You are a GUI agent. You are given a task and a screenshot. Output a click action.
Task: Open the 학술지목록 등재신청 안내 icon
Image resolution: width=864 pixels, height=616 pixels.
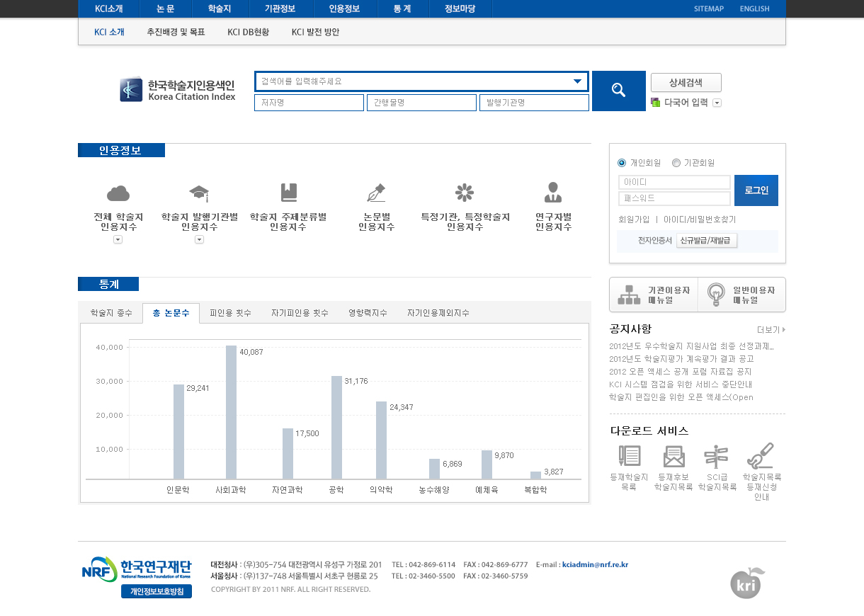[x=760, y=456]
